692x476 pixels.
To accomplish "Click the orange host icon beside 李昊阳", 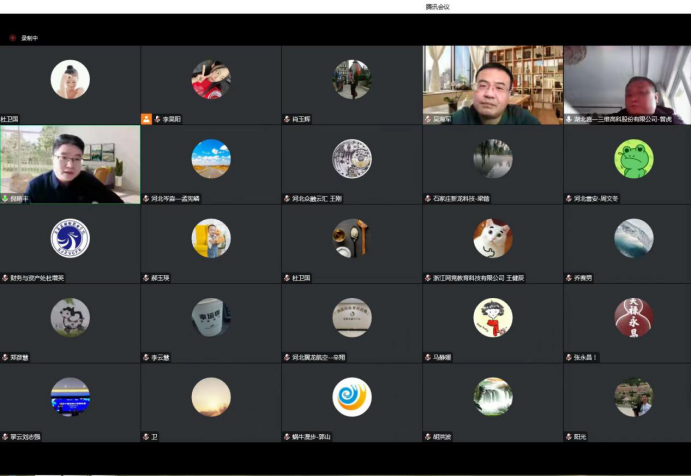I will (x=146, y=118).
